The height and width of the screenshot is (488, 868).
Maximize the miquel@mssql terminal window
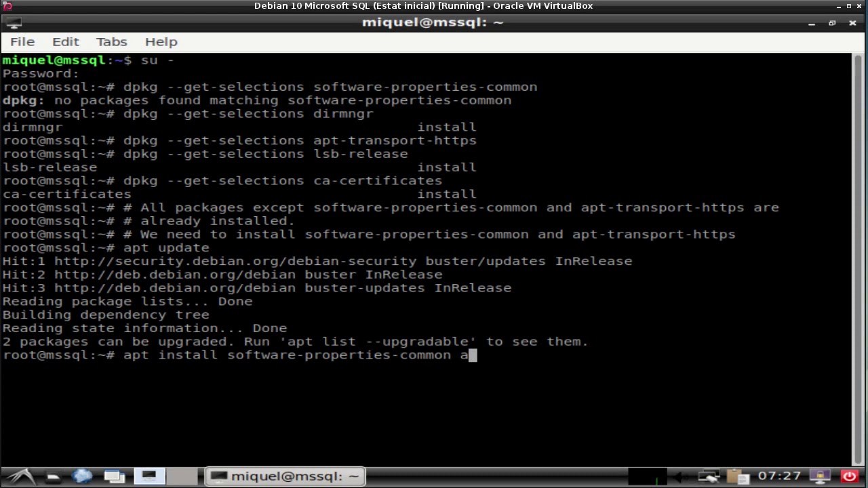coord(832,23)
